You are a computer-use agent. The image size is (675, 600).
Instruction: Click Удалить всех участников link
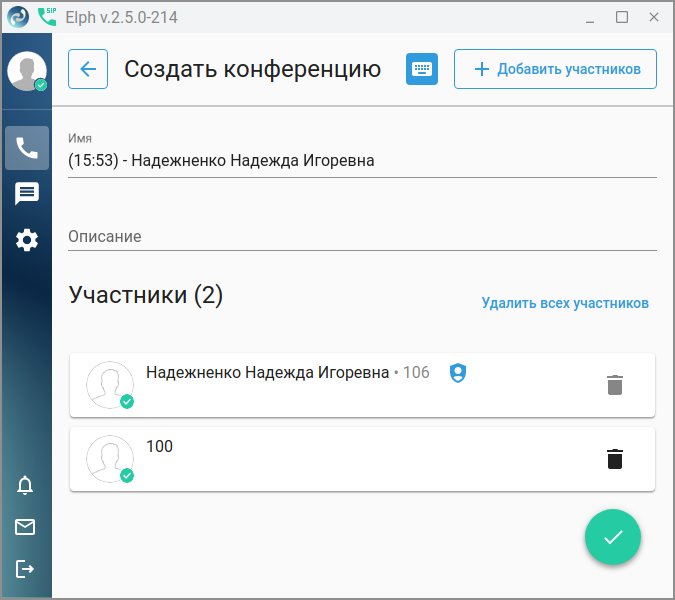point(565,303)
